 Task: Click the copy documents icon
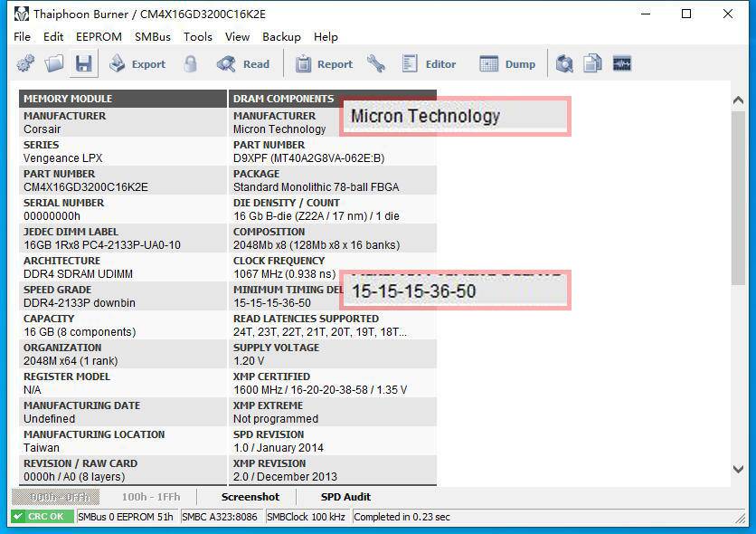click(x=592, y=63)
